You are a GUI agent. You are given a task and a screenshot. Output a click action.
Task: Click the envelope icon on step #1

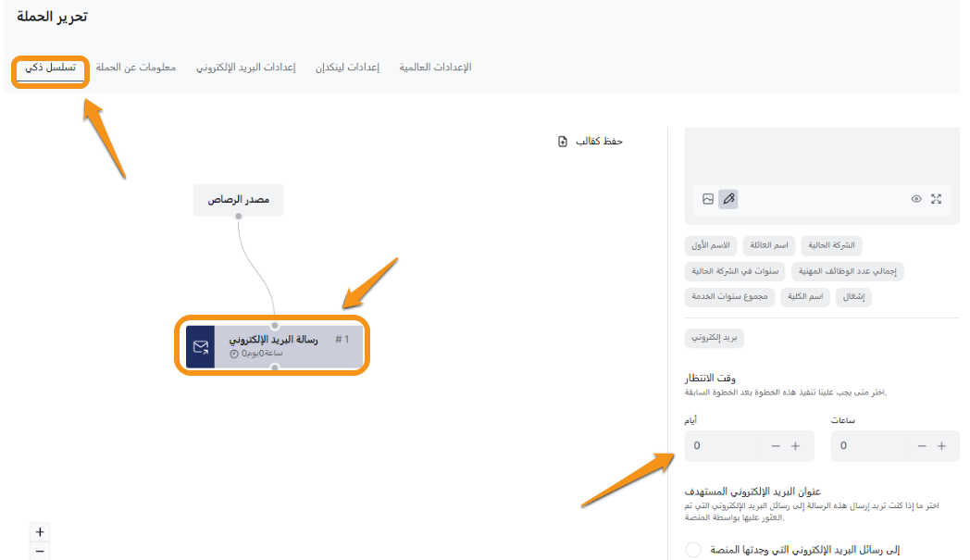(x=200, y=347)
